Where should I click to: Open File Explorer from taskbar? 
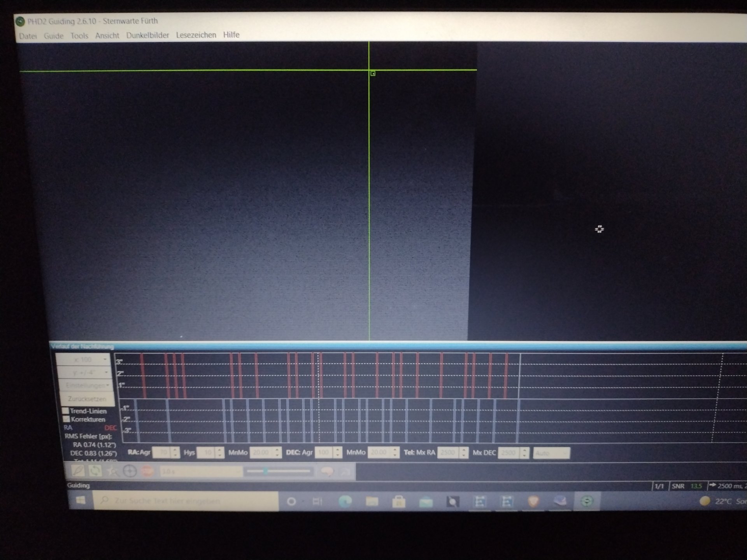pyautogui.click(x=372, y=502)
